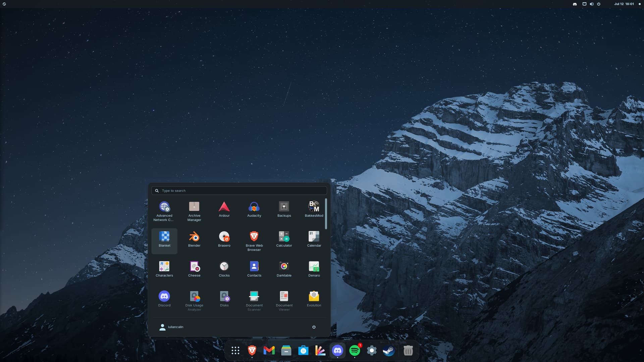Open the volume indicator in top bar
This screenshot has height=362, width=644.
(x=592, y=4)
